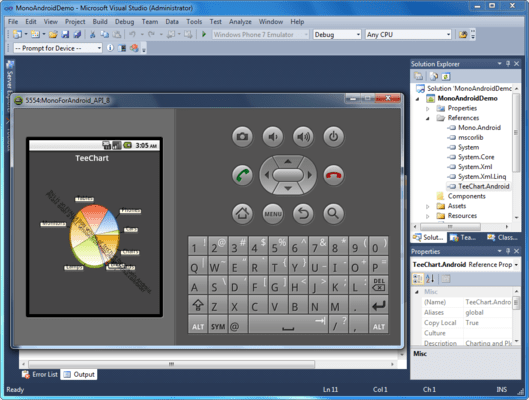Image resolution: width=529 pixels, height=400 pixels.
Task: Click the emulator power button
Action: tap(333, 137)
